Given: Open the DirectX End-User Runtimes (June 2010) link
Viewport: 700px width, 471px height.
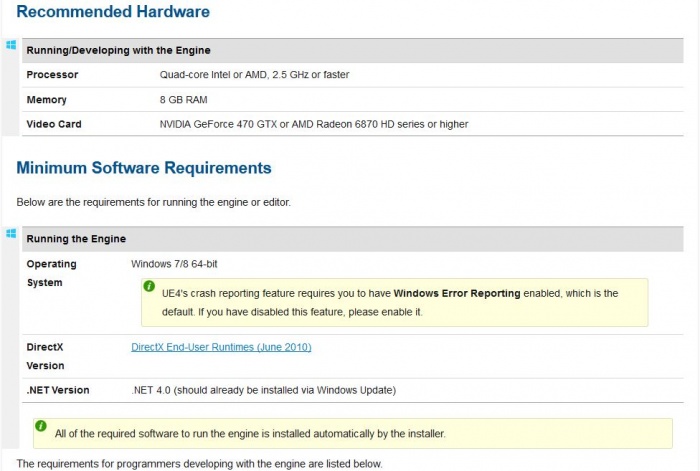Looking at the screenshot, I should (221, 347).
